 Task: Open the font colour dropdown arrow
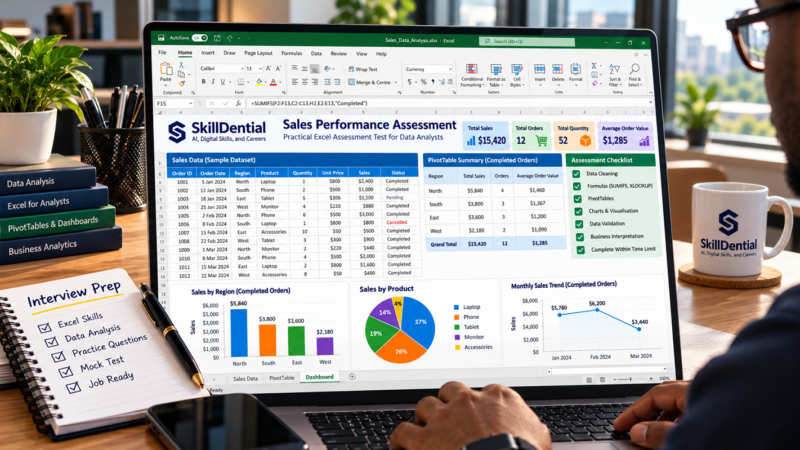point(280,82)
